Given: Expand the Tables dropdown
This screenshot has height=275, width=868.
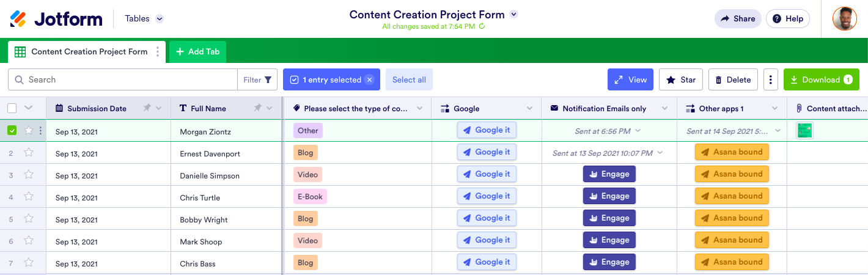Looking at the screenshot, I should (160, 19).
